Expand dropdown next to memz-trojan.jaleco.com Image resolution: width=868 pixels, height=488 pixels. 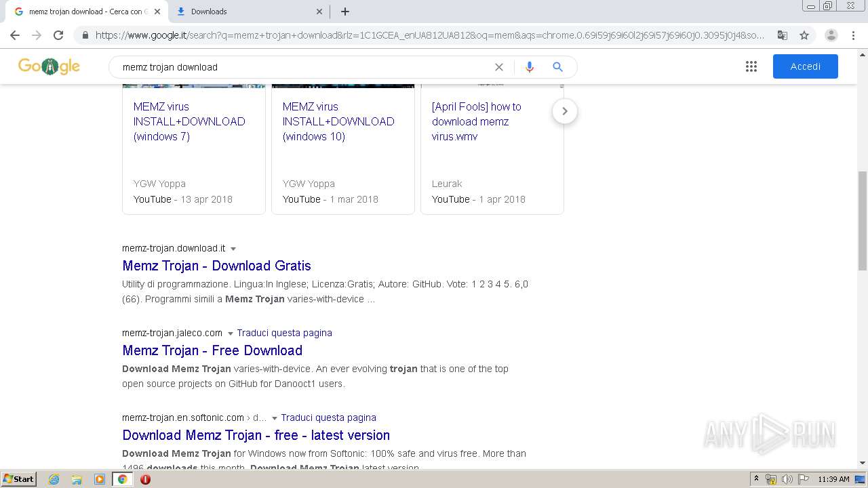pos(231,333)
